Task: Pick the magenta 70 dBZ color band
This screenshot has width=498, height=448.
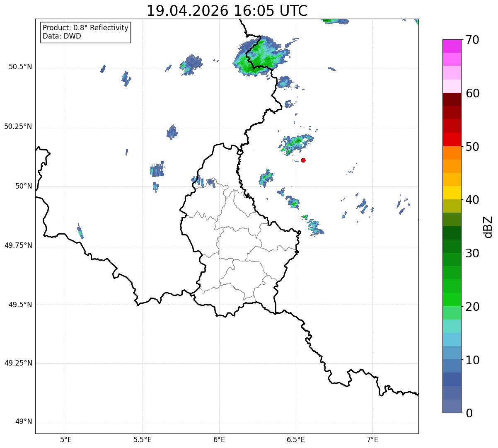Action: pyautogui.click(x=452, y=46)
